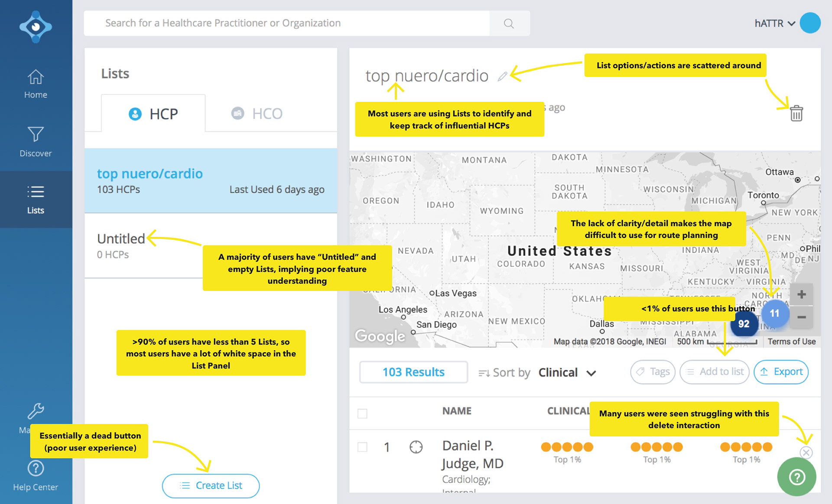Open the hATTR dropdown
832x504 pixels.
(x=775, y=23)
